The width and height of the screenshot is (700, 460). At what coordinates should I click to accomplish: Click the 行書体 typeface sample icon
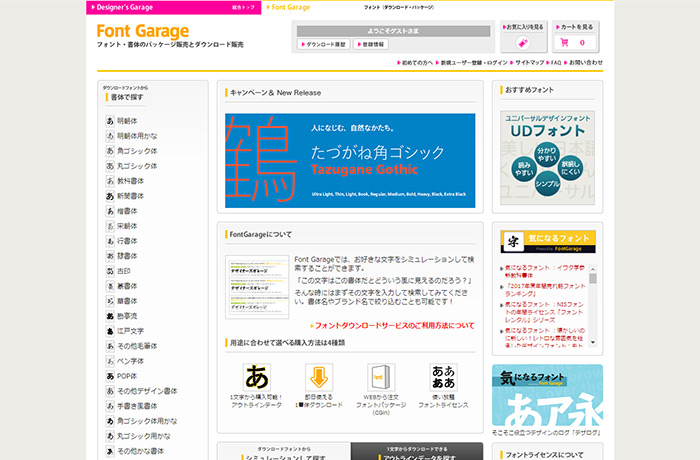(110, 241)
